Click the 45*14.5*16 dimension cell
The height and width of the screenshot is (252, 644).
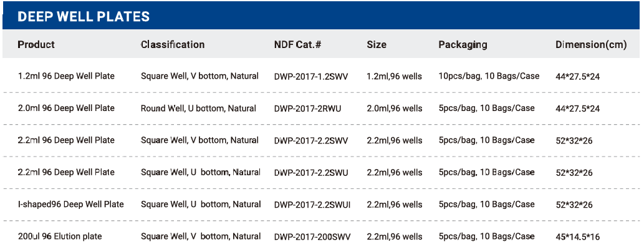578,237
